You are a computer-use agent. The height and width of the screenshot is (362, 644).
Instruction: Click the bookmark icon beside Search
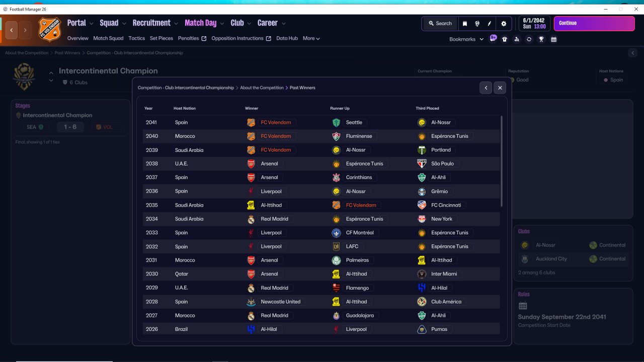pos(465,24)
